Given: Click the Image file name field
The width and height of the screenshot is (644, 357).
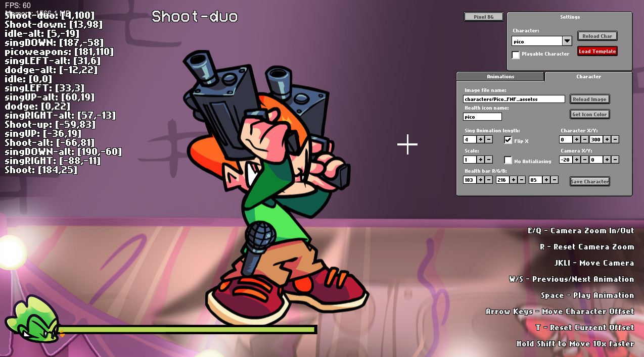Looking at the screenshot, I should click(514, 99).
